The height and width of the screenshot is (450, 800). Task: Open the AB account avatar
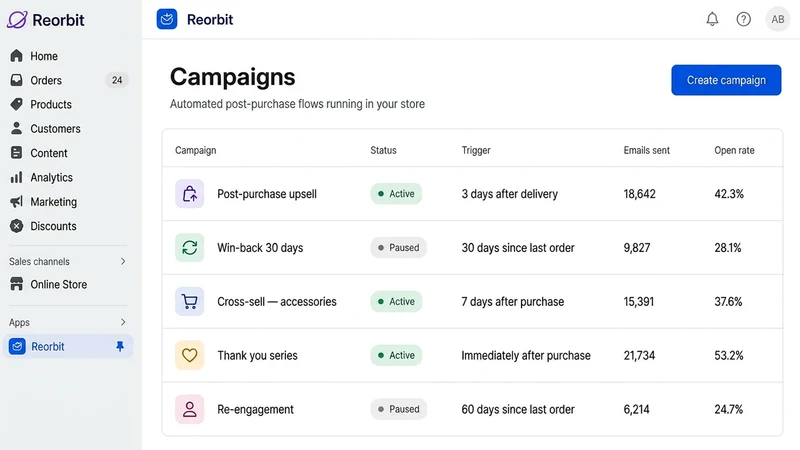click(x=778, y=19)
